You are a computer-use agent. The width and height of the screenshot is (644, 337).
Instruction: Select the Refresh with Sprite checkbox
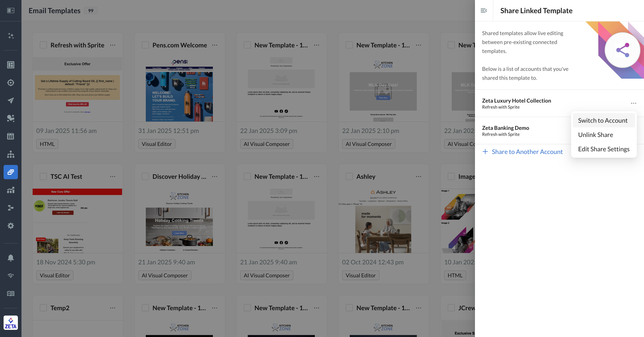coord(44,45)
